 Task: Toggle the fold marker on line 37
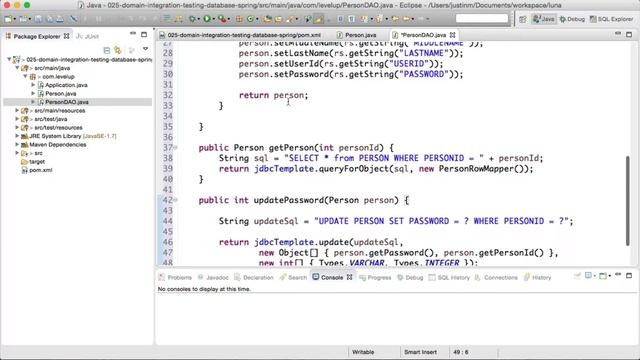(x=176, y=148)
